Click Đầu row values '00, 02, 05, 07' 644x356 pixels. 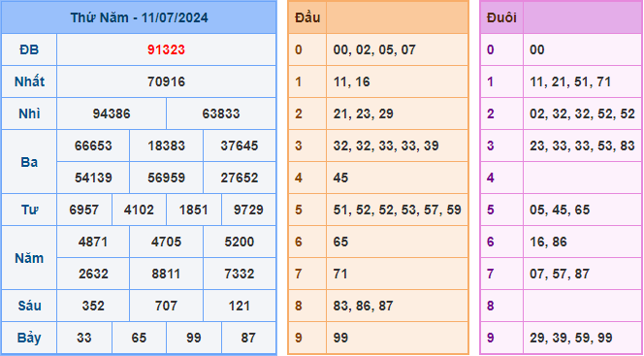[374, 50]
